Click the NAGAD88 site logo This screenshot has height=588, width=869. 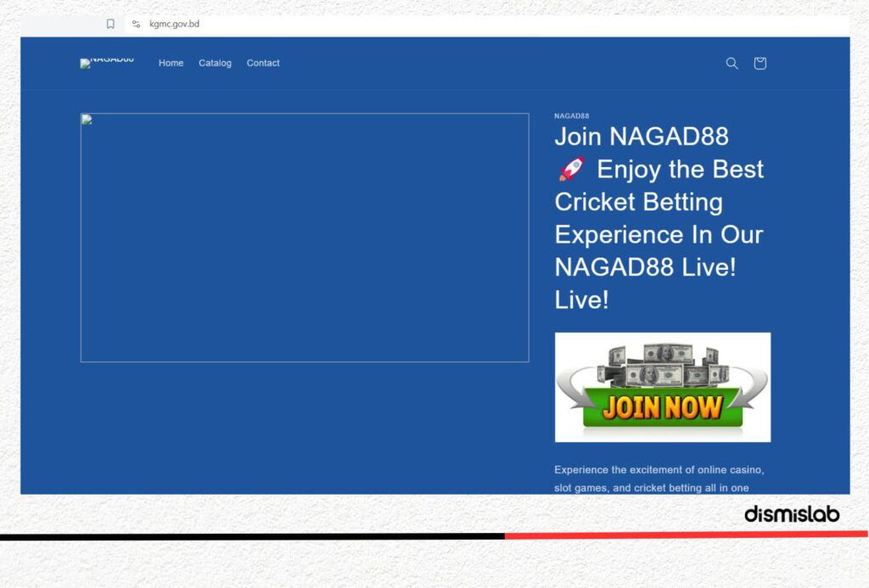pyautogui.click(x=107, y=63)
